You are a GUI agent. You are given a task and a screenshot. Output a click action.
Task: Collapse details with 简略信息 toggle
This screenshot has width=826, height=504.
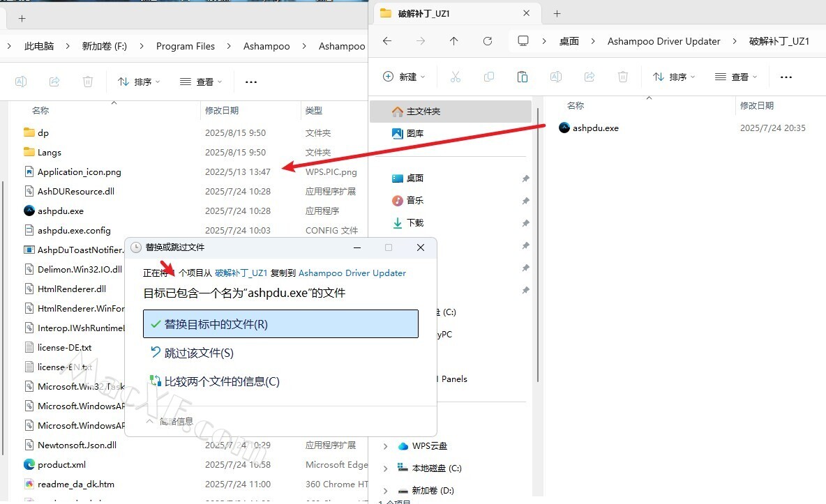coord(170,421)
